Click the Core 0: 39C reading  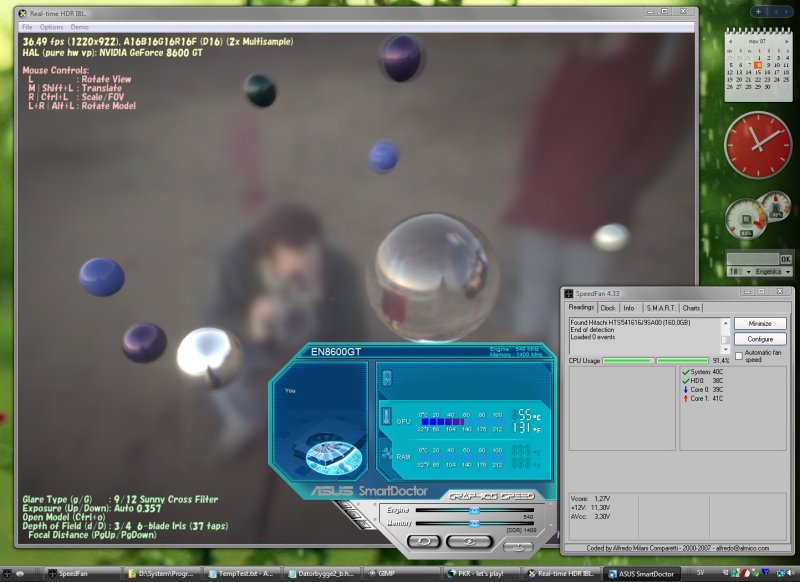coord(703,390)
